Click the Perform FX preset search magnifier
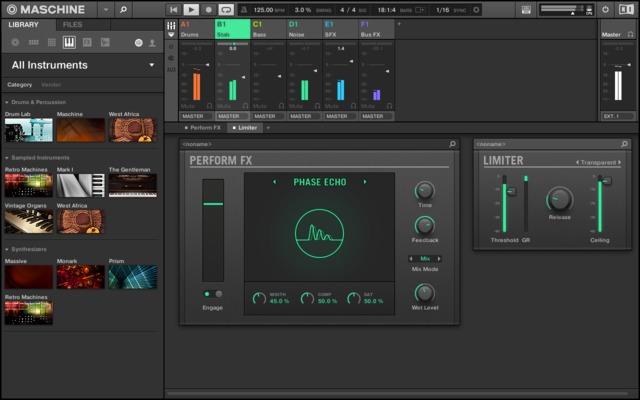This screenshot has height=400, width=640. click(x=452, y=144)
